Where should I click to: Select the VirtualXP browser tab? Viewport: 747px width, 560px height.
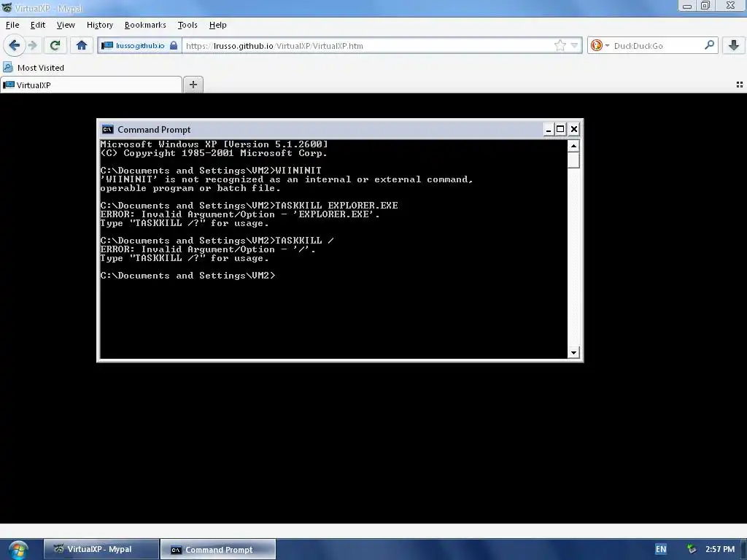coord(91,85)
